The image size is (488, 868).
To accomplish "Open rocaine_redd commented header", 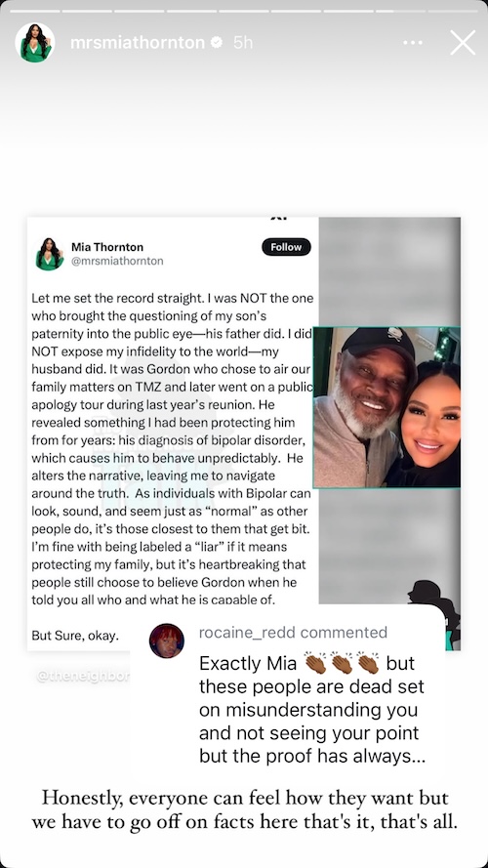I will click(x=293, y=632).
